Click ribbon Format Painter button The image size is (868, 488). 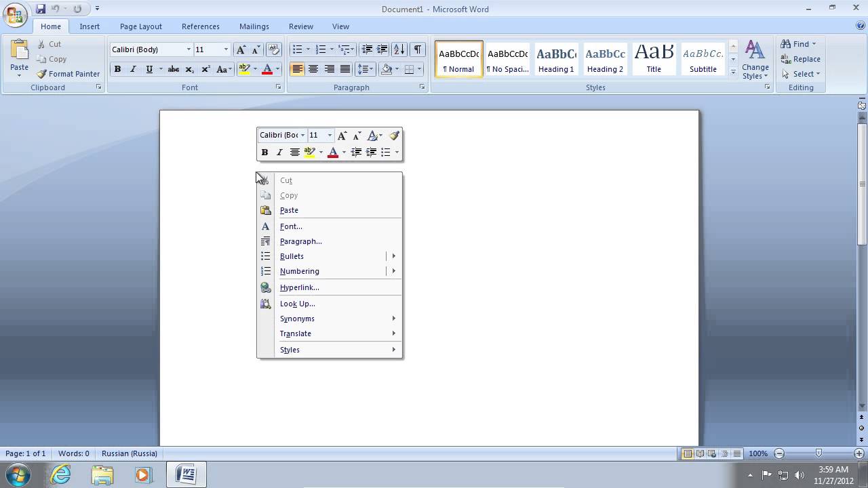pos(68,74)
